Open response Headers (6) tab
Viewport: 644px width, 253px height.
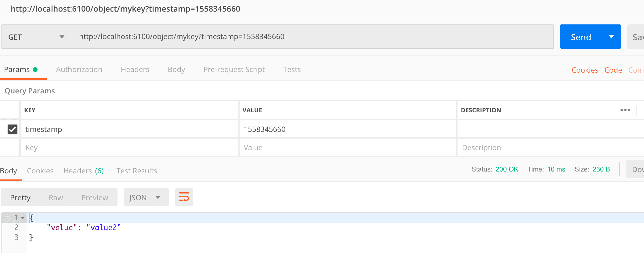coord(84,171)
